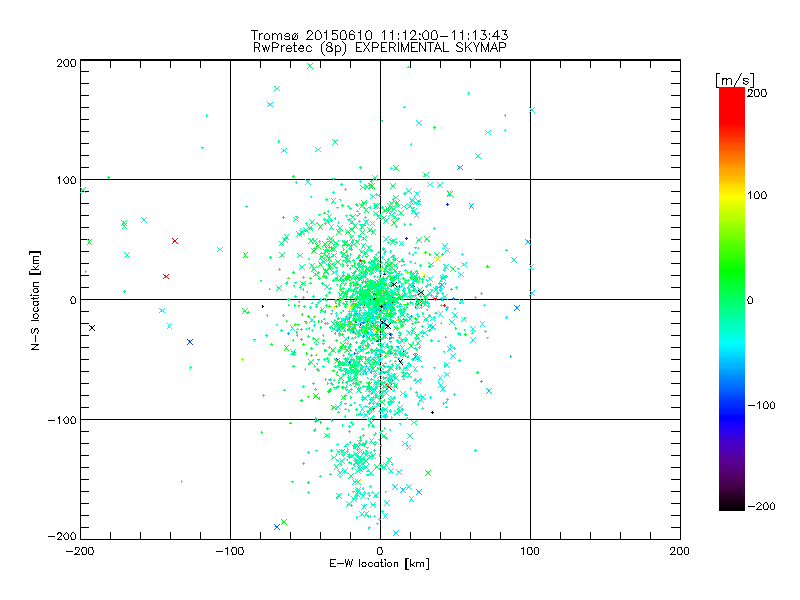
Task: Select the 'E-W location [km]' axis label
Action: coord(379,564)
